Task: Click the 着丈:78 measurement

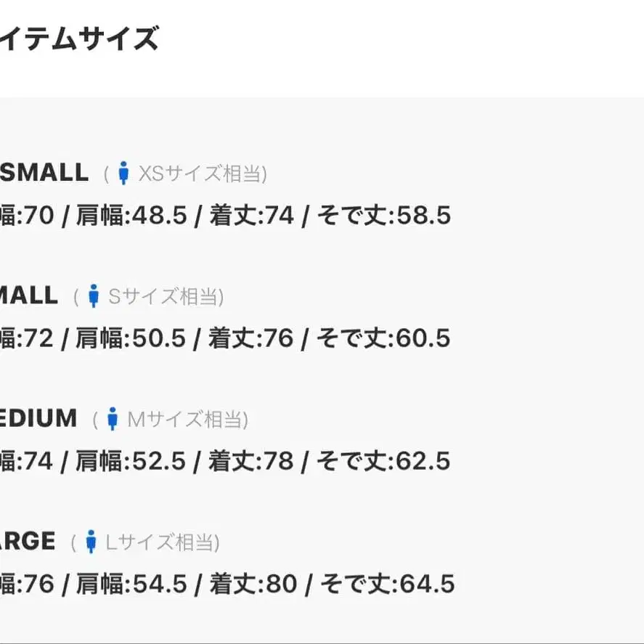Action: 250,461
